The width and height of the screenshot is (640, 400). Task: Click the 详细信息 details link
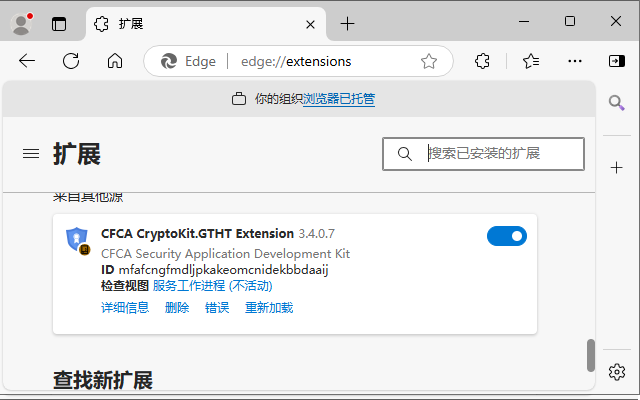click(125, 308)
